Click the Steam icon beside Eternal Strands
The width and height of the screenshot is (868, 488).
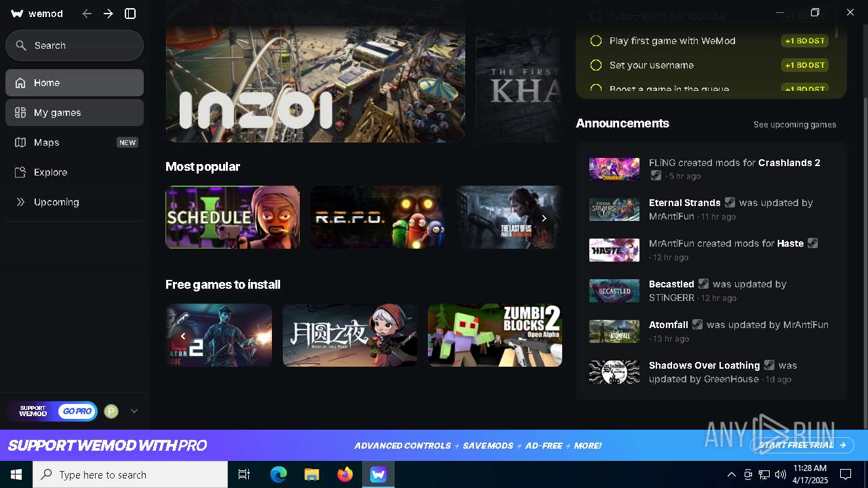[x=730, y=203]
